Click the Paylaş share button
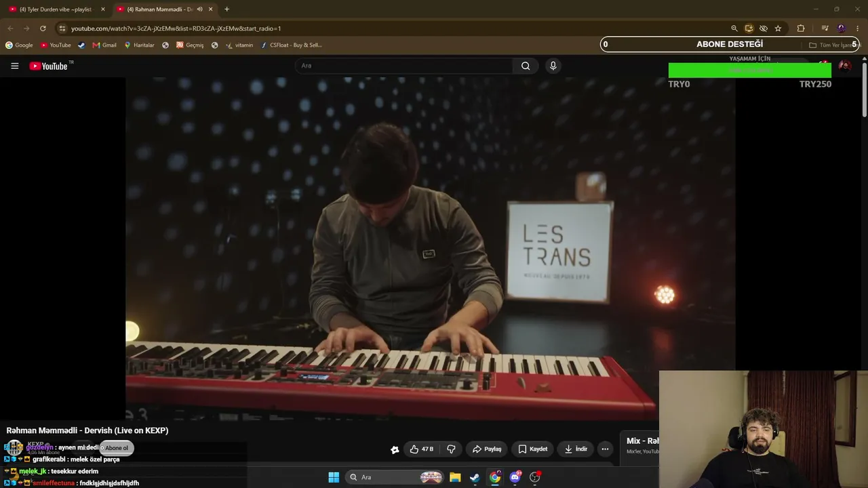This screenshot has width=868, height=488. [x=487, y=449]
